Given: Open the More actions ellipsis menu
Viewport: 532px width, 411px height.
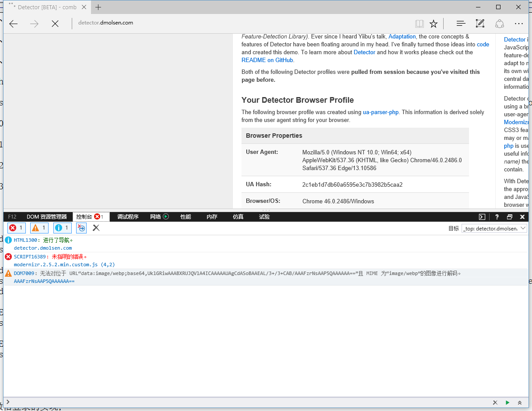Looking at the screenshot, I should click(x=519, y=24).
